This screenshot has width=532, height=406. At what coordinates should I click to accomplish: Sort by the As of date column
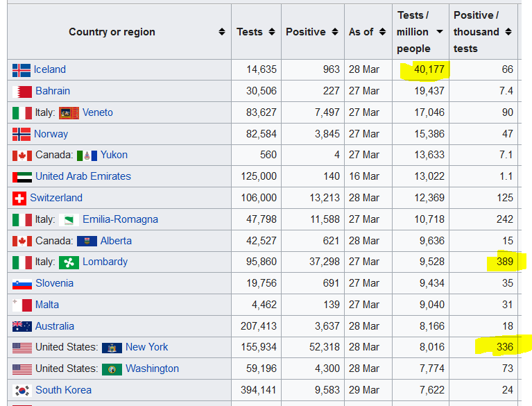coord(382,32)
